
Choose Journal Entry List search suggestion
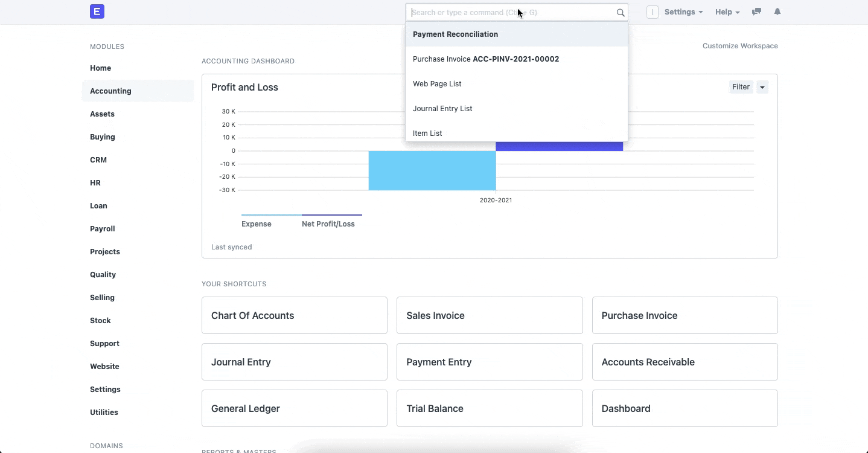(442, 109)
